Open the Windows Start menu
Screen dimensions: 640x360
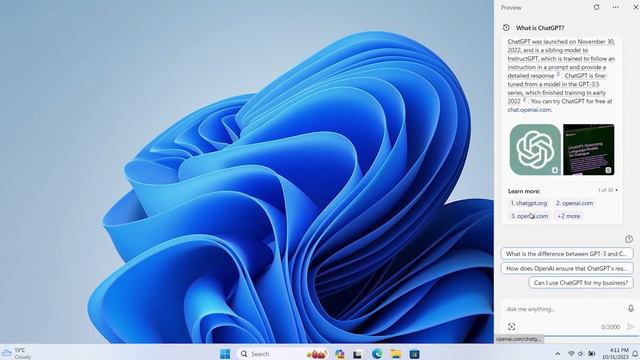pos(225,353)
